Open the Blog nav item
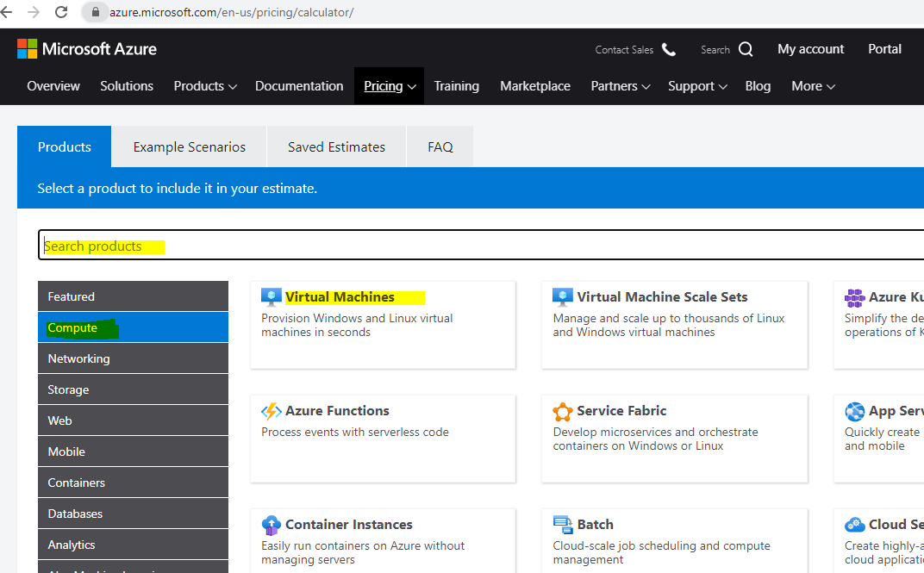 [x=758, y=86]
